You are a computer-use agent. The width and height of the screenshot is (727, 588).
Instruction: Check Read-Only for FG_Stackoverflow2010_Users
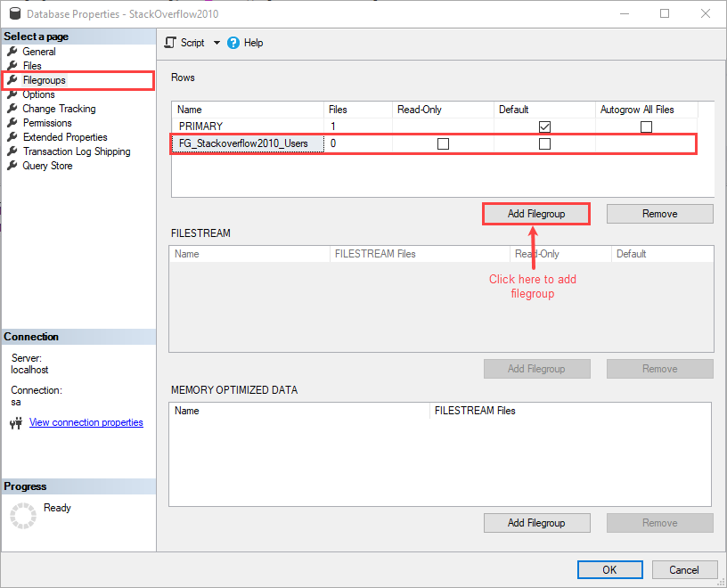tap(443, 143)
